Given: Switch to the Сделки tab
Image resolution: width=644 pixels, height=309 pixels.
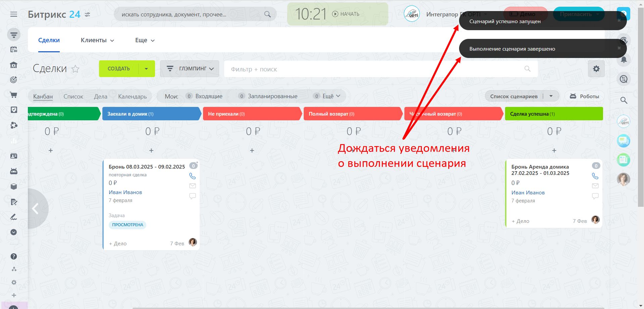Looking at the screenshot, I should pos(49,40).
